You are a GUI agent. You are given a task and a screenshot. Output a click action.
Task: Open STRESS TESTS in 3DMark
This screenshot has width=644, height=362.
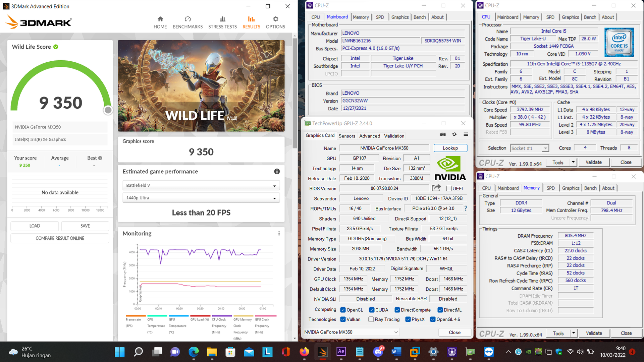(222, 22)
